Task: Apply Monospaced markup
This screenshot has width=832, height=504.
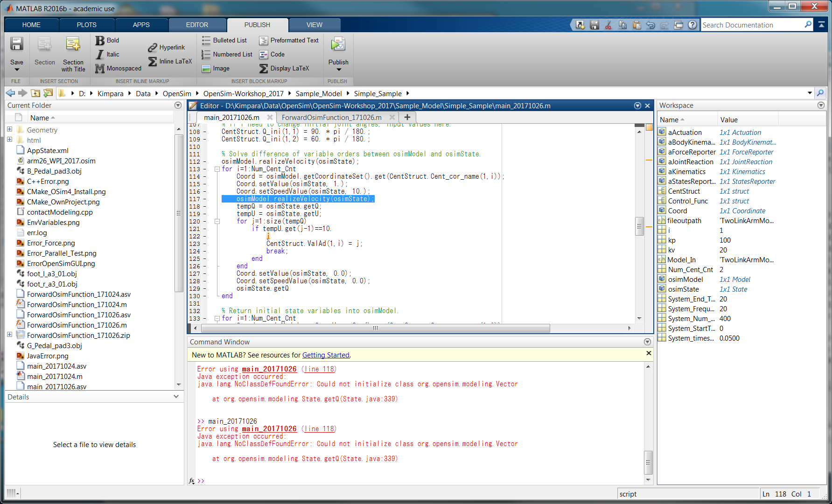Action: [119, 69]
